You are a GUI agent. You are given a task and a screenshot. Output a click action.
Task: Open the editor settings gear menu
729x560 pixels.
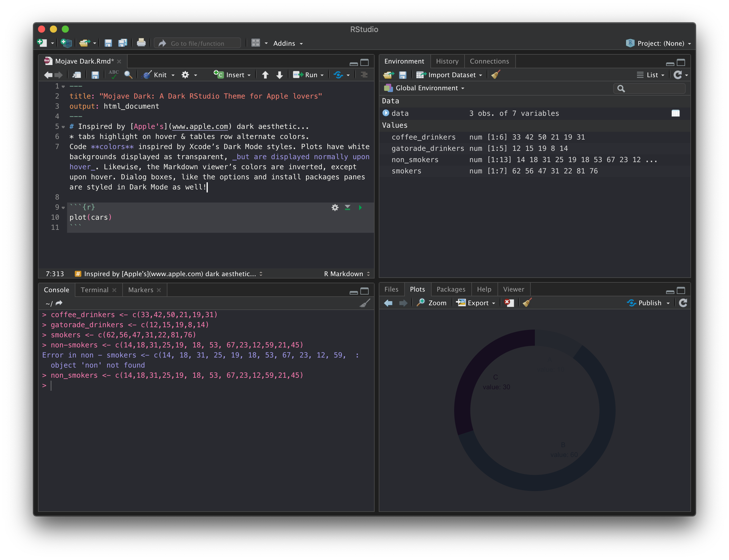(189, 75)
